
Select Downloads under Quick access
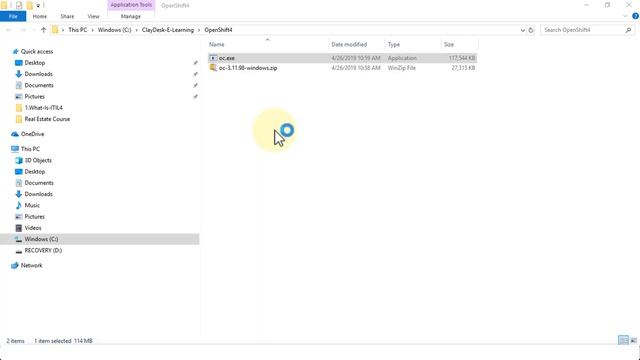[38, 74]
